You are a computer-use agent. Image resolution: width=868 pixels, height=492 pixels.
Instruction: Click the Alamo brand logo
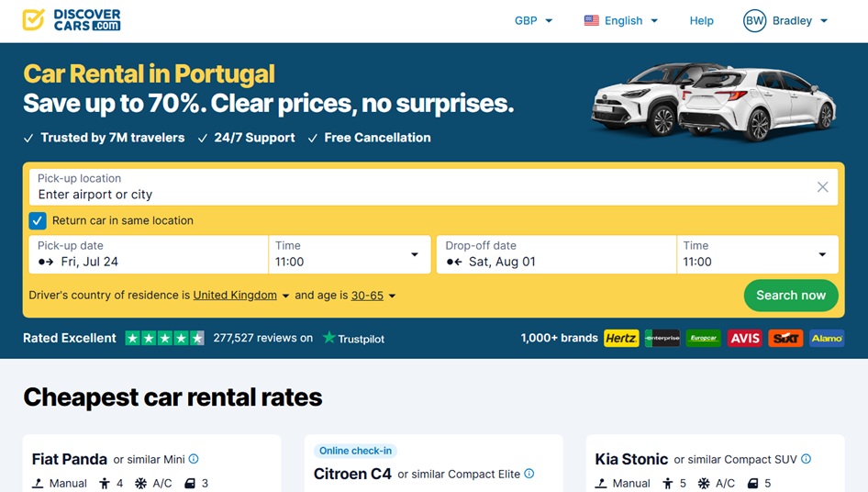coord(827,338)
